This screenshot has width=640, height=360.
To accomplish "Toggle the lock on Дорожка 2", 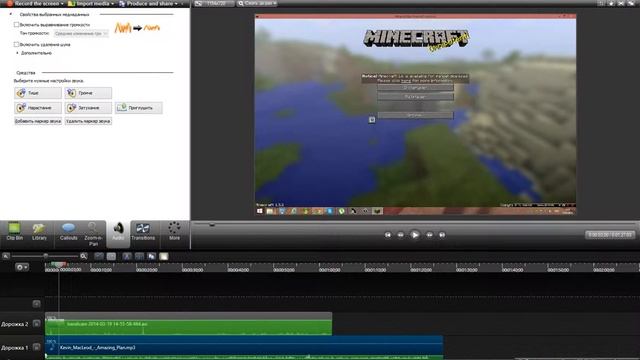I will [36, 324].
